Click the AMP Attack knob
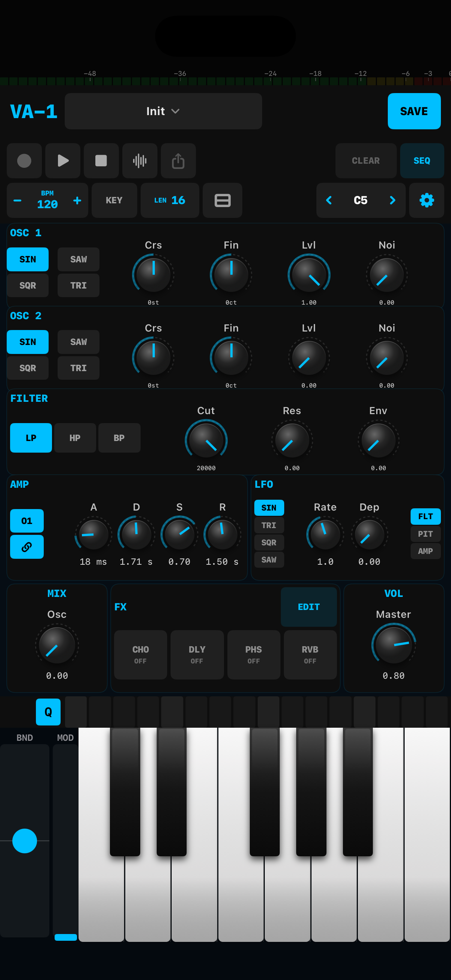 click(93, 534)
